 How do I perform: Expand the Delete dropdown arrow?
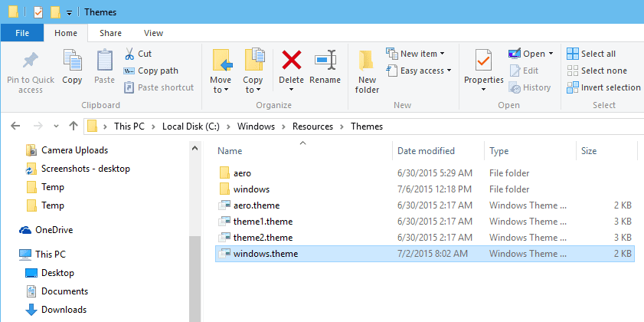tap(291, 90)
